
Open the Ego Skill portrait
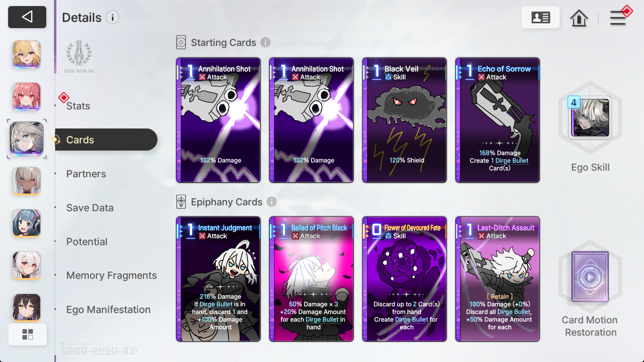[590, 117]
